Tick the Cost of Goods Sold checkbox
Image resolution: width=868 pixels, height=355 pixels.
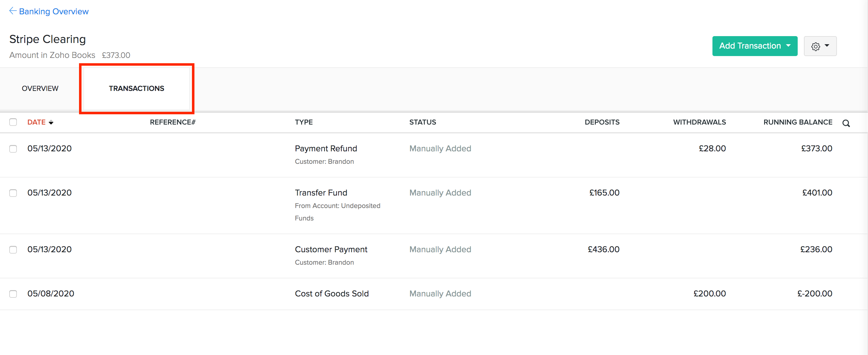point(13,294)
